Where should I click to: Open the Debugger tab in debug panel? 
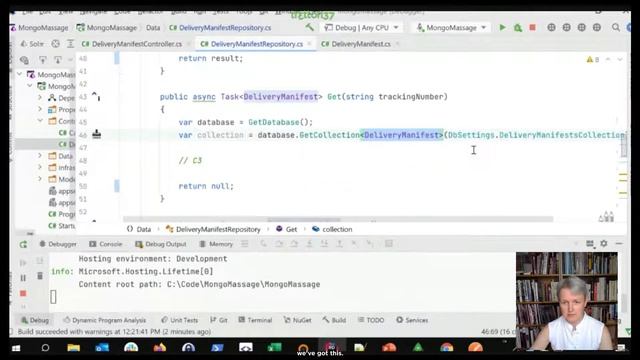click(x=58, y=244)
